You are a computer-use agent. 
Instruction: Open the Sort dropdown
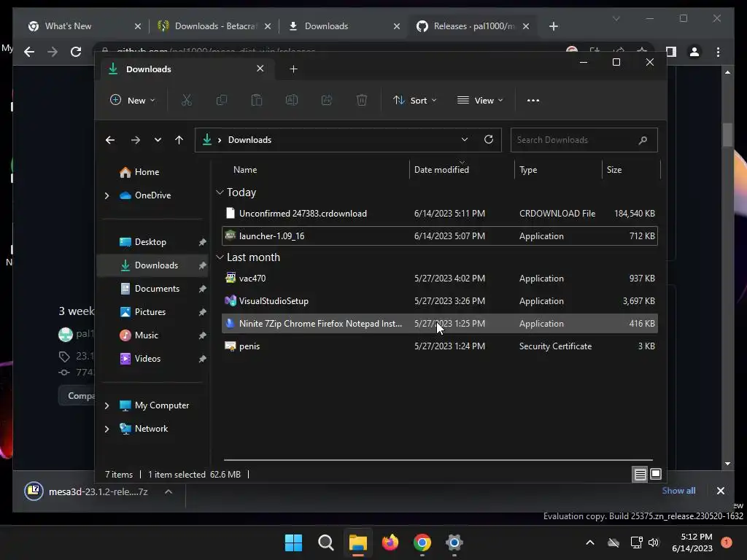click(414, 101)
